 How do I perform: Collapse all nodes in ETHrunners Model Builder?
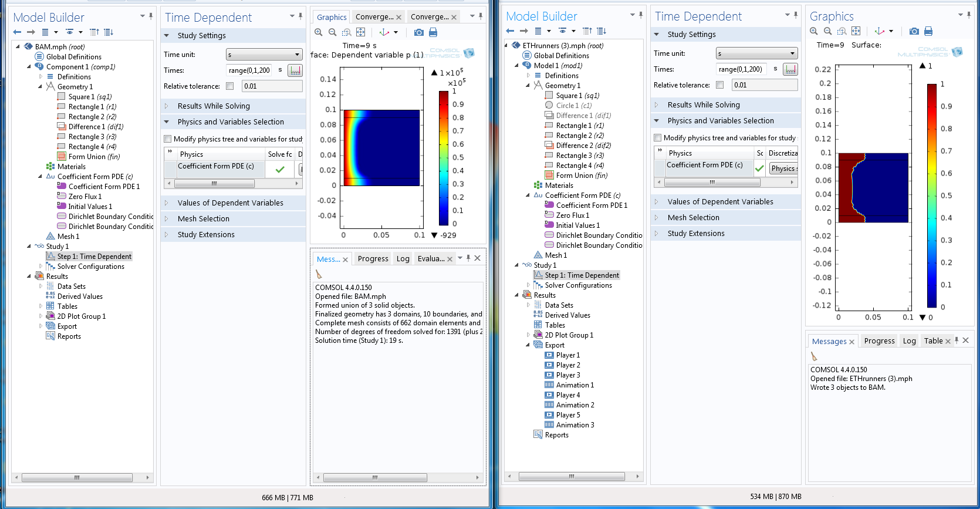pos(587,31)
